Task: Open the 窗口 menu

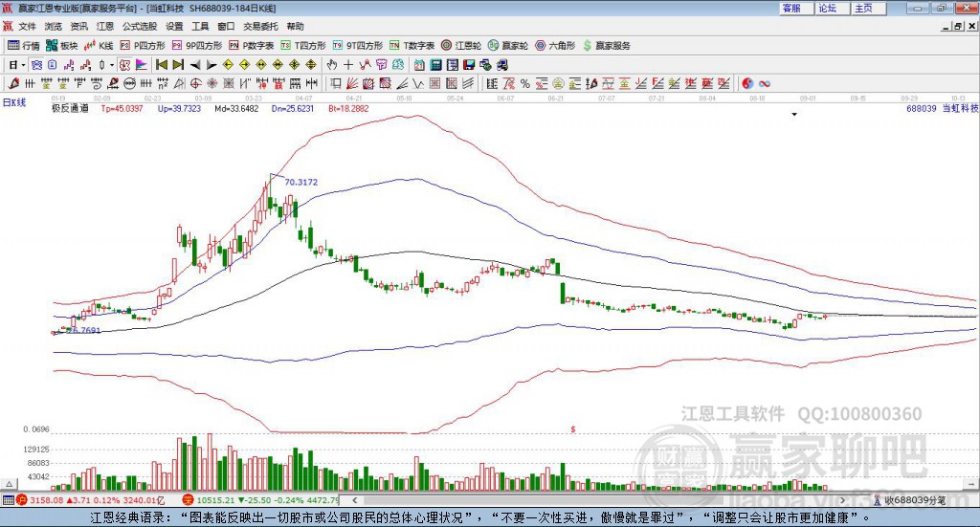Action: tap(226, 26)
